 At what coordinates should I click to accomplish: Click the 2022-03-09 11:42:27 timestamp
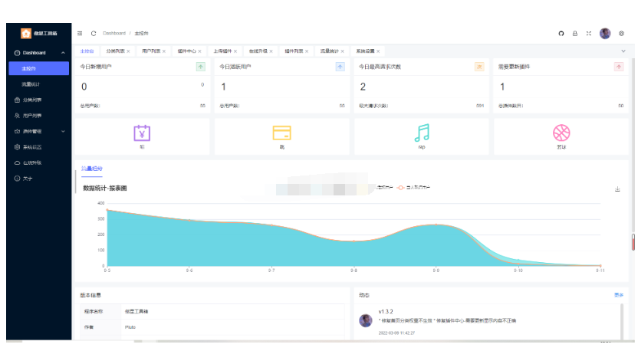pyautogui.click(x=396, y=333)
